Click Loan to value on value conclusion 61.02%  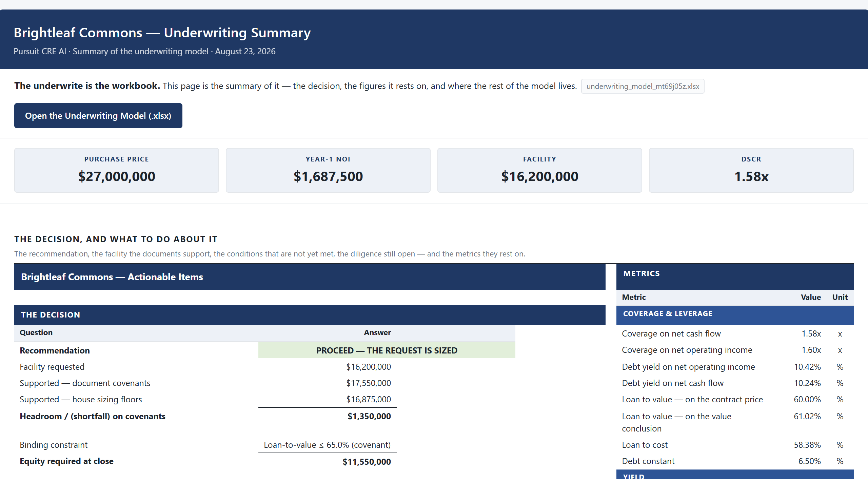807,416
